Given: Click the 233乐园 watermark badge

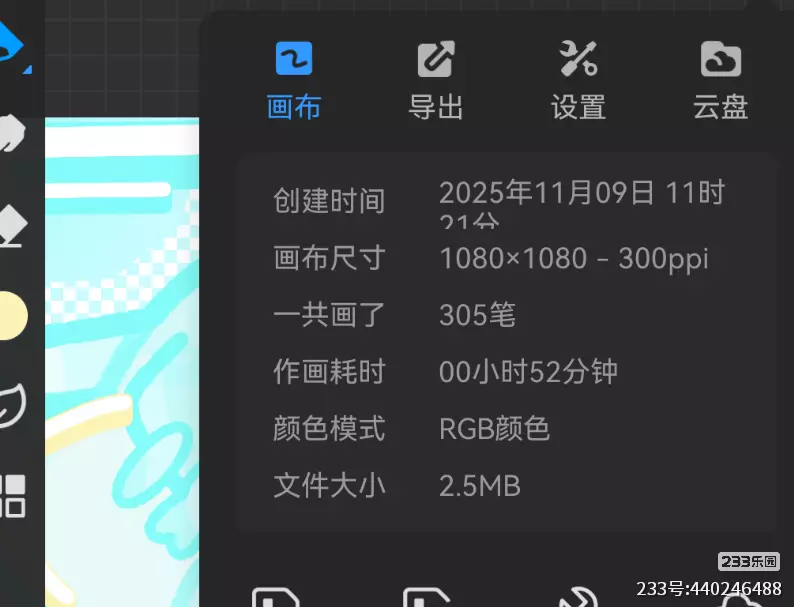Looking at the screenshot, I should point(749,561).
